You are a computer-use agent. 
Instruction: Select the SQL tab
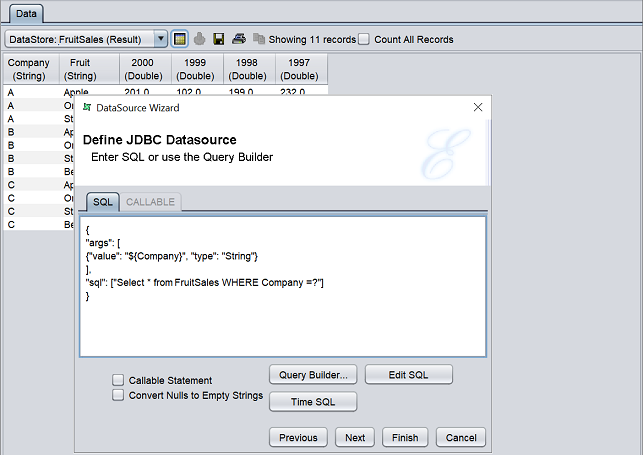[103, 202]
